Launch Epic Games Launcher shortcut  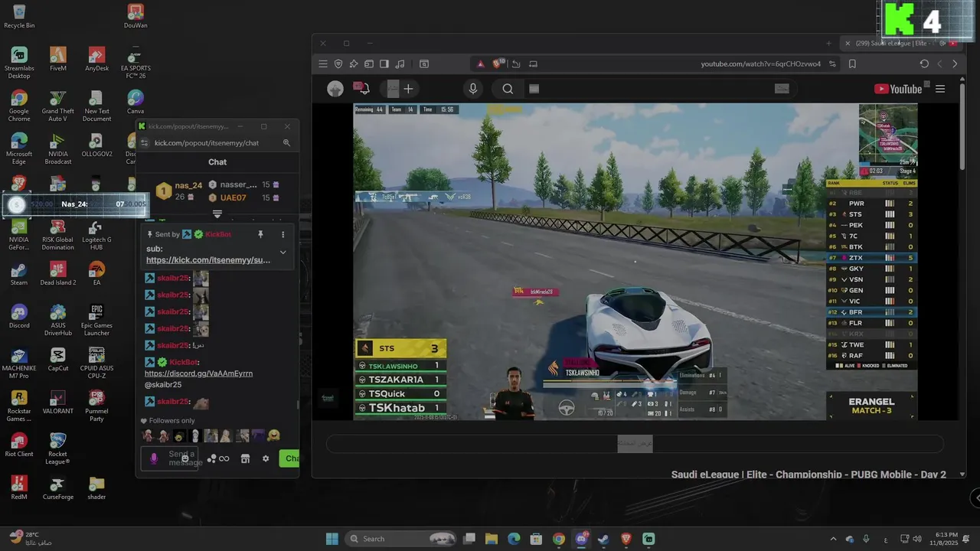(x=96, y=320)
